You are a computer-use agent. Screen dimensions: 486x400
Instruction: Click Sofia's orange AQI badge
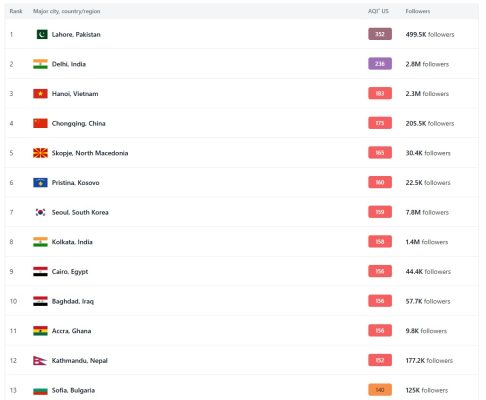tap(380, 390)
